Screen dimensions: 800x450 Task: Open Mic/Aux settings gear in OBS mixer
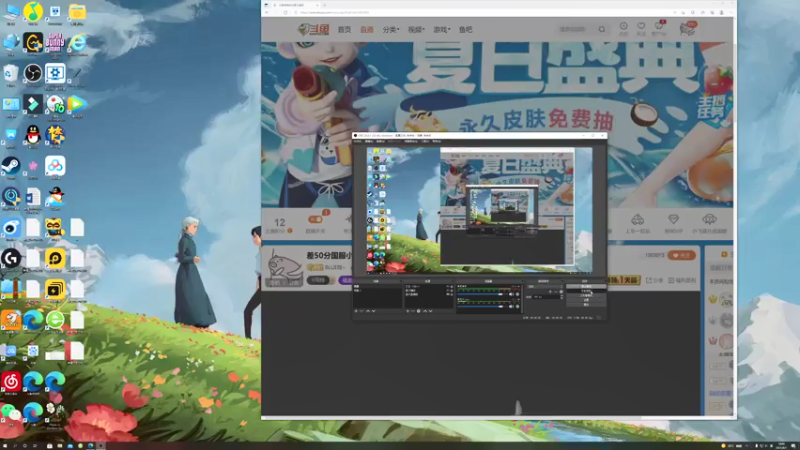click(517, 307)
